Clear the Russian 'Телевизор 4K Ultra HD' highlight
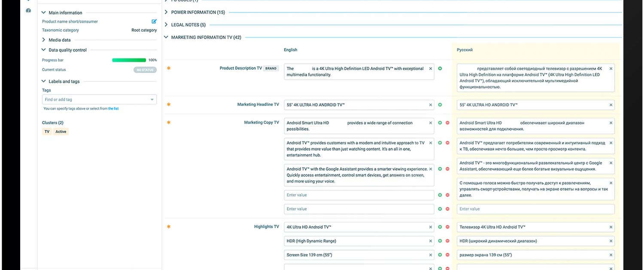This screenshot has height=270, width=644. pos(611,227)
